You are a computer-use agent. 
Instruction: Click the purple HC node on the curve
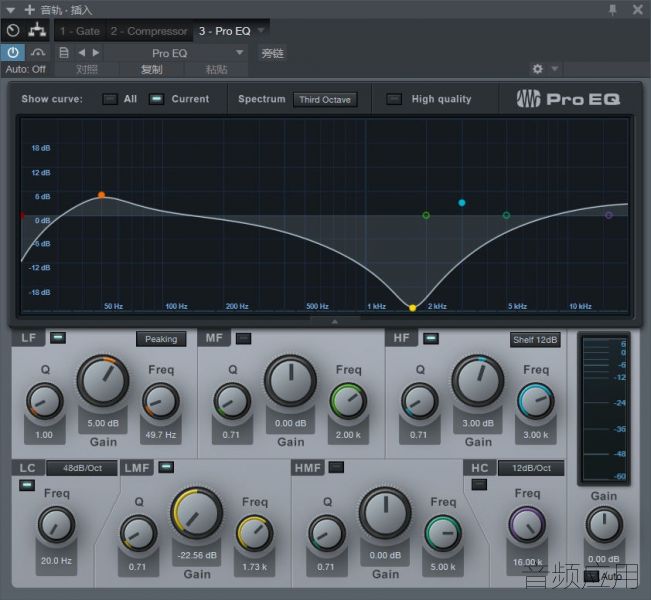pyautogui.click(x=608, y=215)
